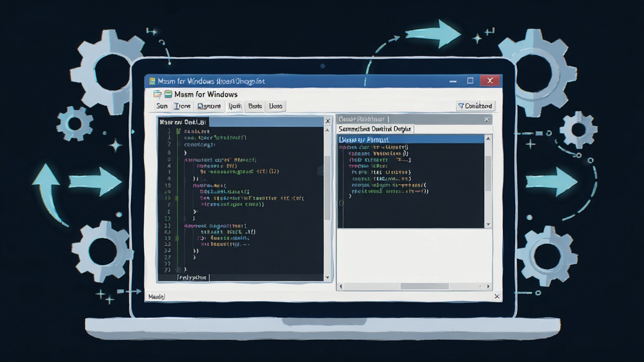644x362 pixels.
Task: Click the code editor vertical scrollbar thumb
Action: click(x=327, y=188)
